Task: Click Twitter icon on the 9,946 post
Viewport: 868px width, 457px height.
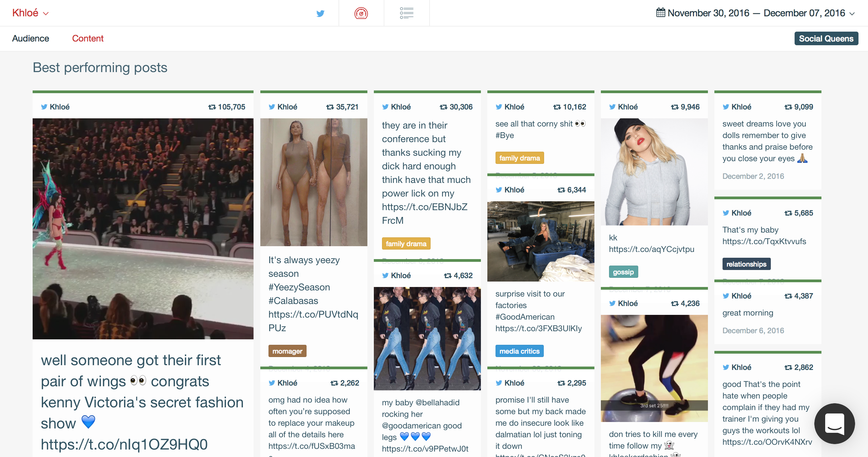Action: 612,107
